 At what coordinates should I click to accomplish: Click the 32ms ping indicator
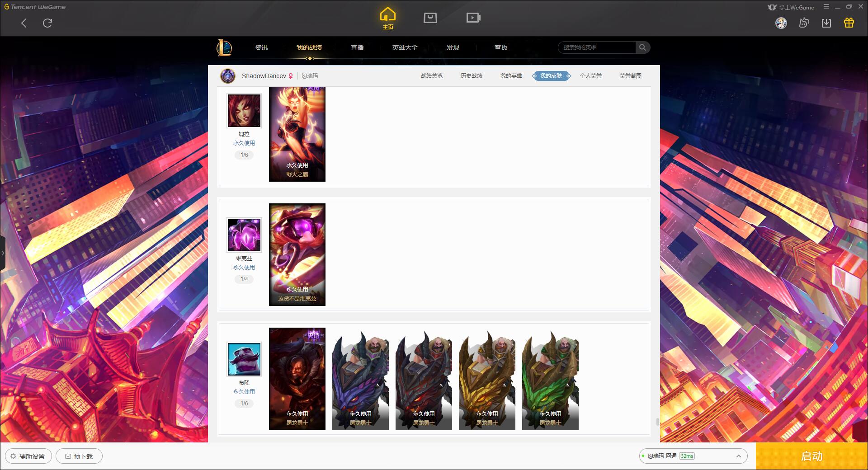pyautogui.click(x=687, y=456)
